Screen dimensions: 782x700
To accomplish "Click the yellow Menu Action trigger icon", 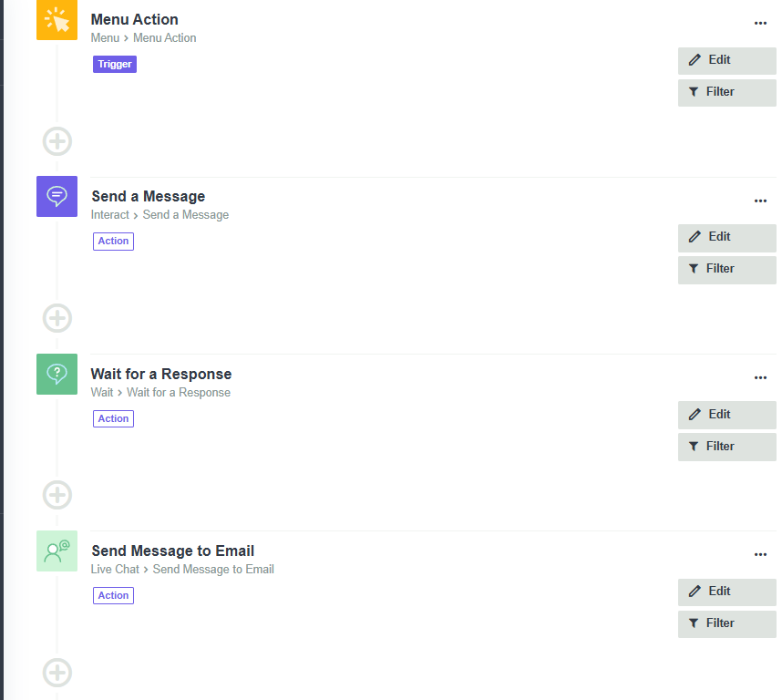I will click(57, 20).
